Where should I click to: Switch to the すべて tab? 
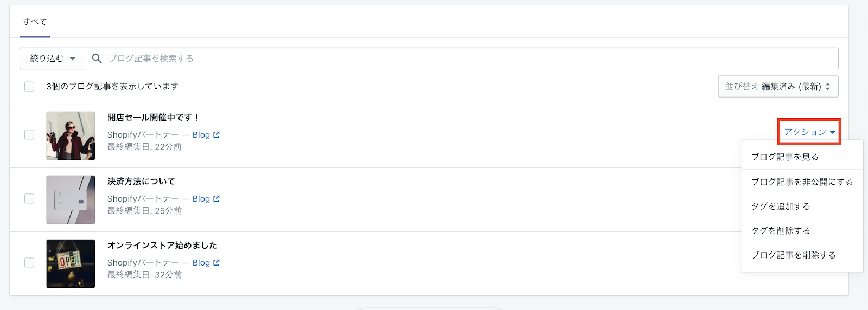35,22
